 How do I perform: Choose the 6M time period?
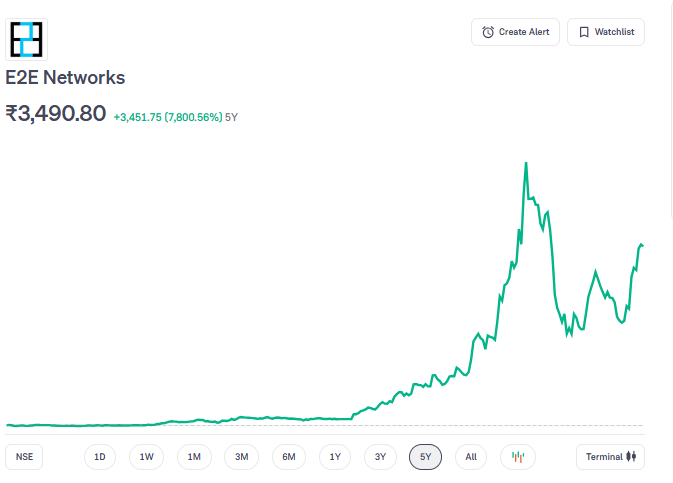288,457
